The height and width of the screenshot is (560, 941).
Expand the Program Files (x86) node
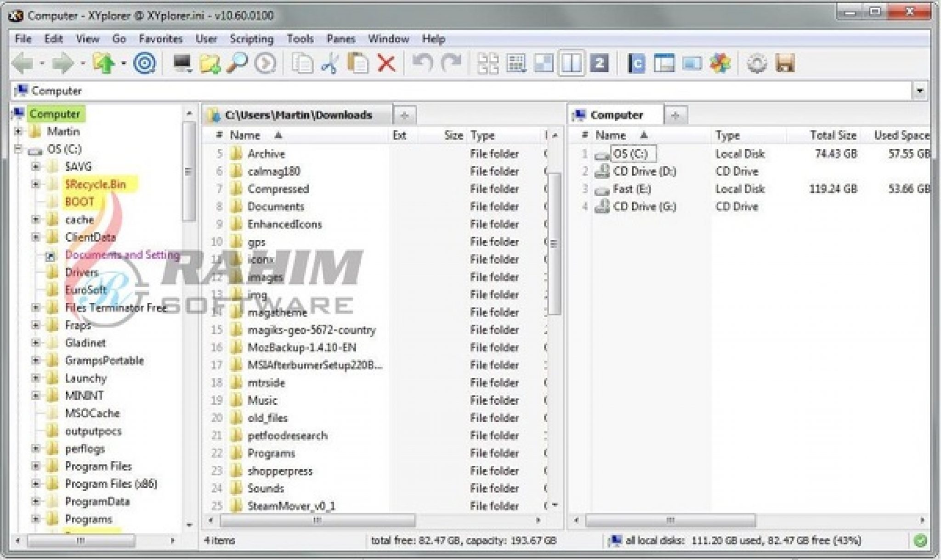coord(36,484)
